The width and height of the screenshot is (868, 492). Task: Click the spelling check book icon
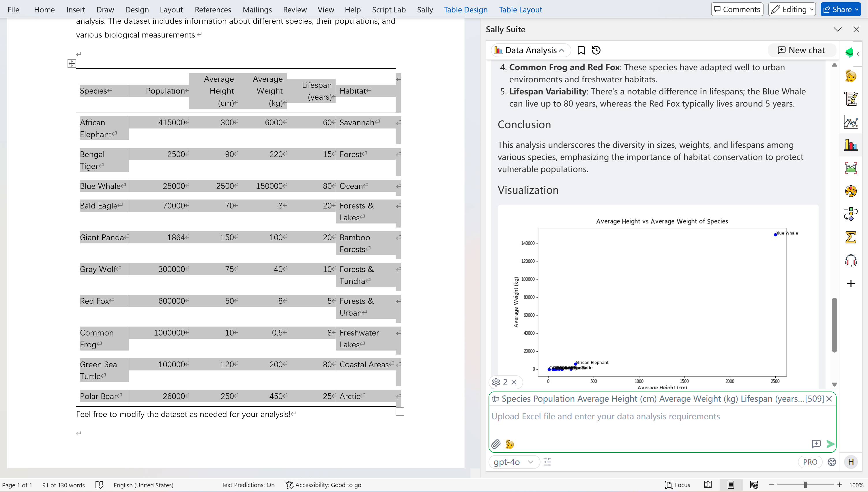(99, 485)
